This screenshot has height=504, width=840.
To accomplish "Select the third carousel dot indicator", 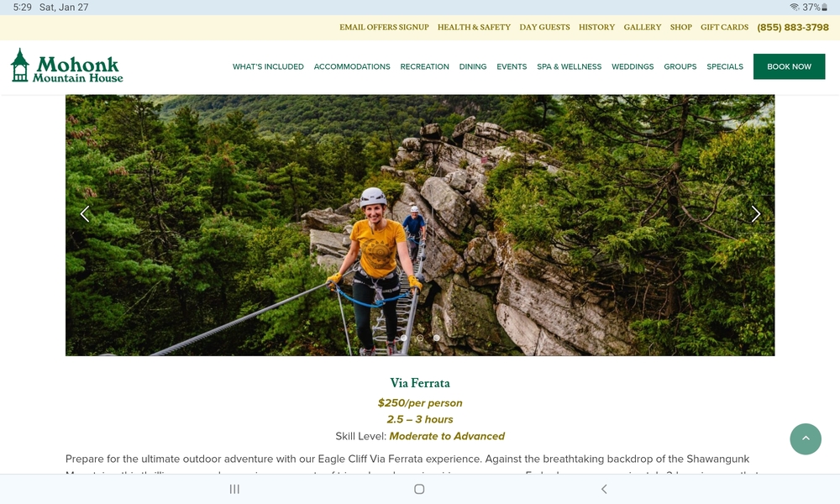I will pos(437,338).
